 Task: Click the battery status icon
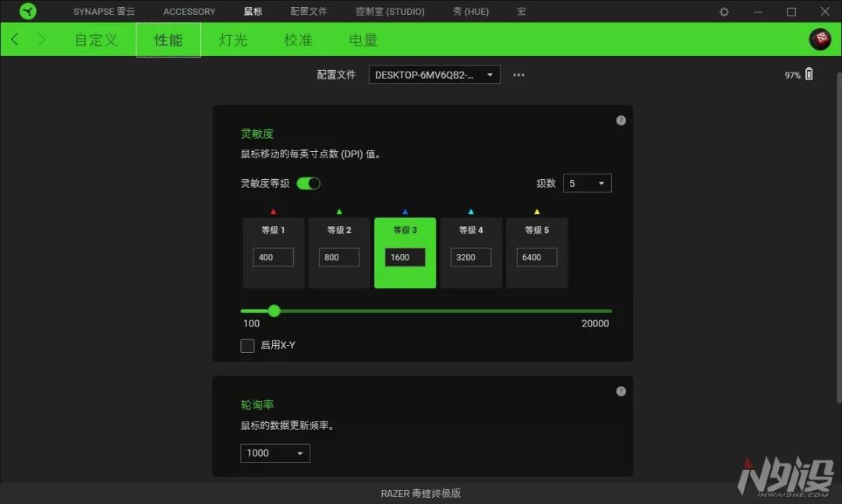(x=808, y=74)
